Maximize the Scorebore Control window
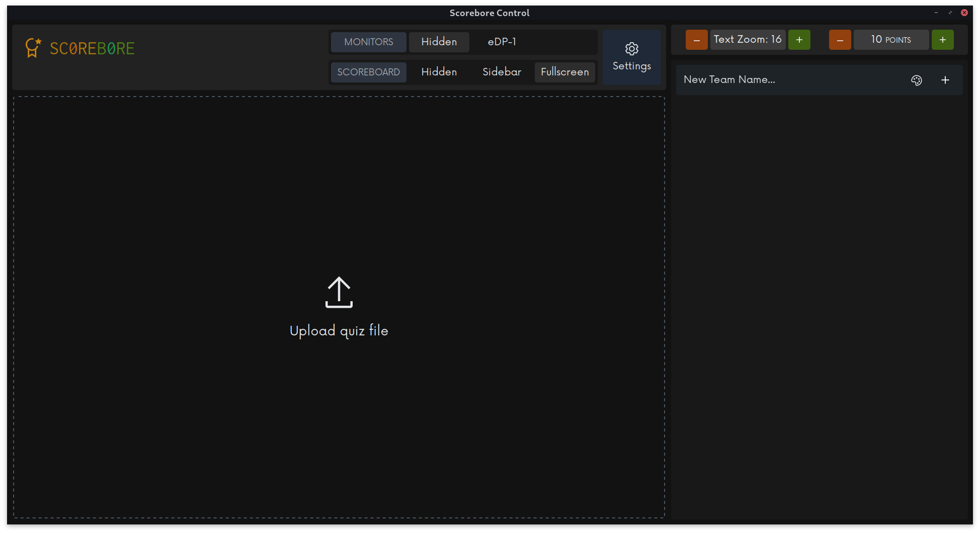 coord(950,13)
